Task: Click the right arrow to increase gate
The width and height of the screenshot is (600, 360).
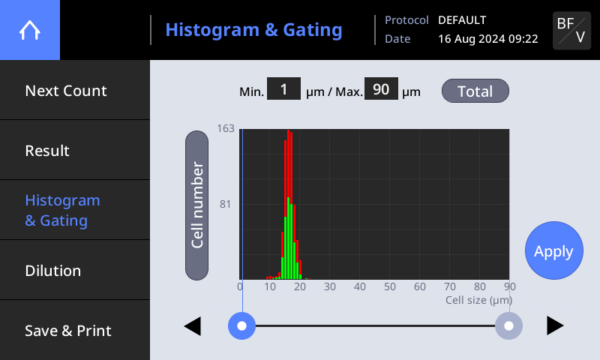Action: point(555,326)
